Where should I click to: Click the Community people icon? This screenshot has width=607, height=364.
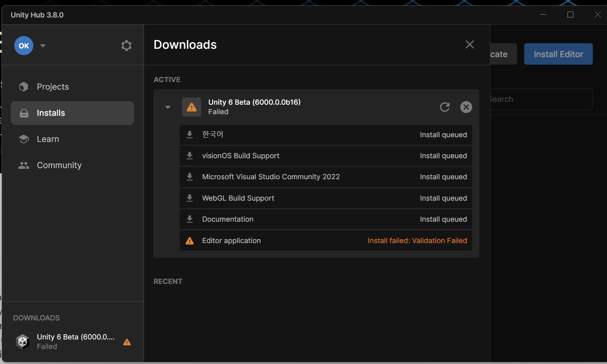[24, 165]
